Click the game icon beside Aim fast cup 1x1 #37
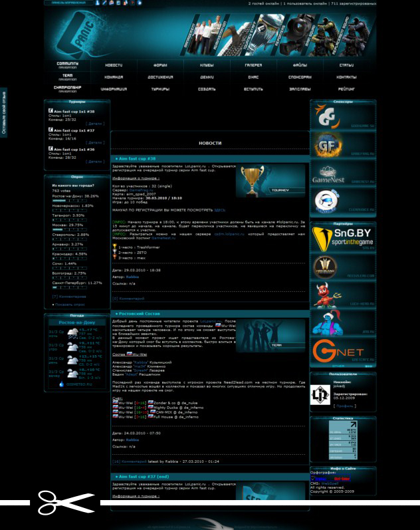420x530 pixels. pos(51,130)
